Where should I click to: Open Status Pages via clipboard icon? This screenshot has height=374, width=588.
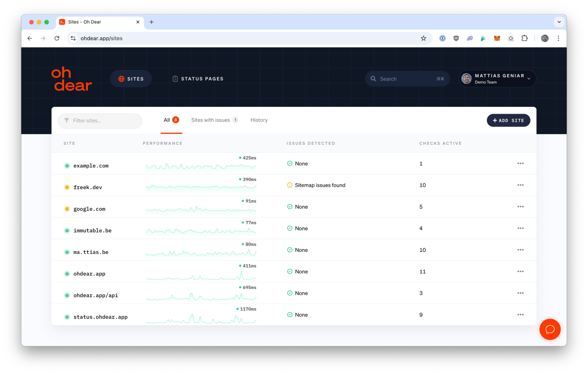coord(175,79)
